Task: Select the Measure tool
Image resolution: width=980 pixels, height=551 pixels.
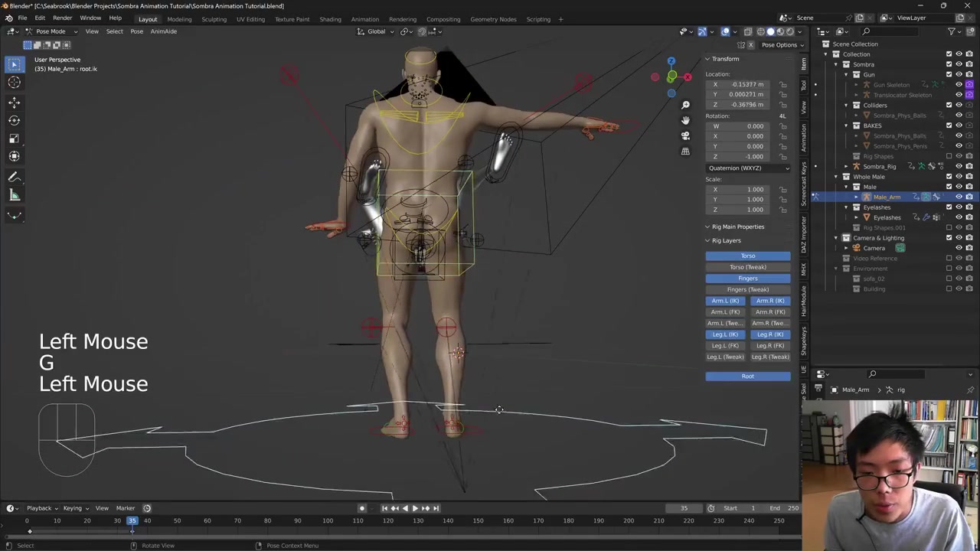Action: [x=14, y=195]
